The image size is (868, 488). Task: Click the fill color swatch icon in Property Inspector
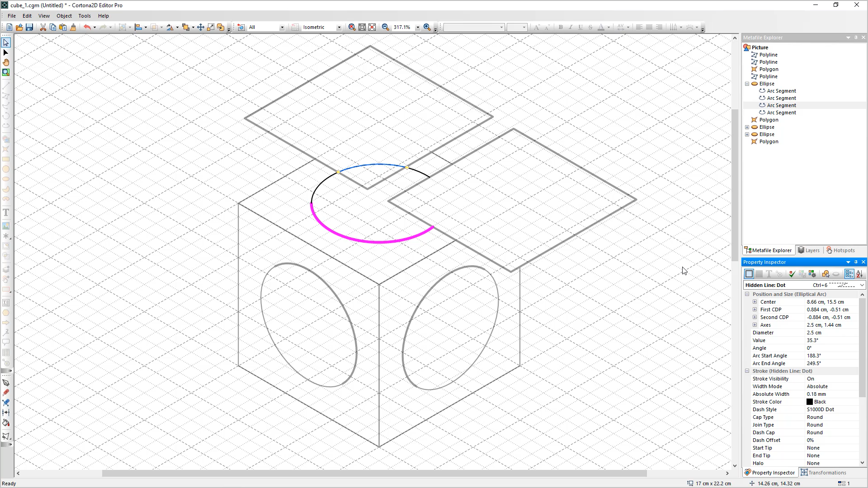759,273
